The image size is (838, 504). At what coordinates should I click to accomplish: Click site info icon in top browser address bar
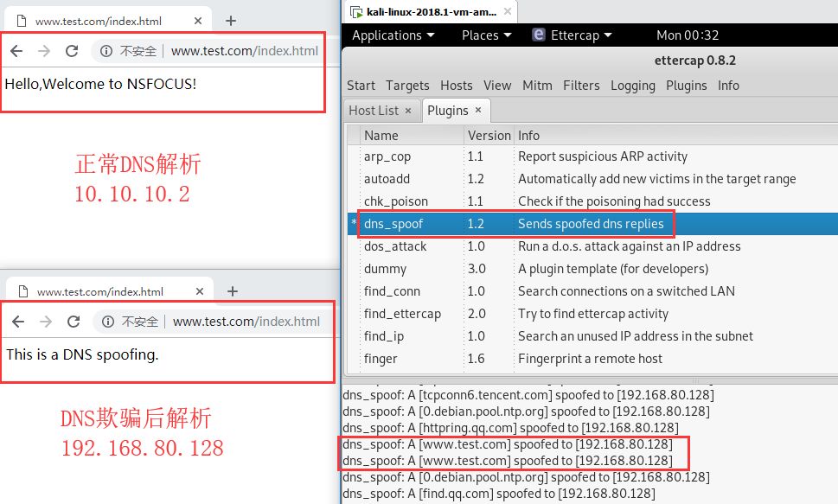click(x=106, y=51)
